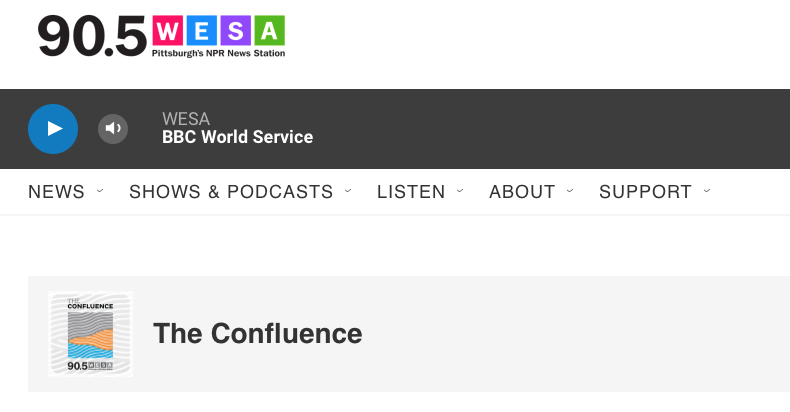
Task: Mute the audio with the volume icon
Action: point(113,129)
